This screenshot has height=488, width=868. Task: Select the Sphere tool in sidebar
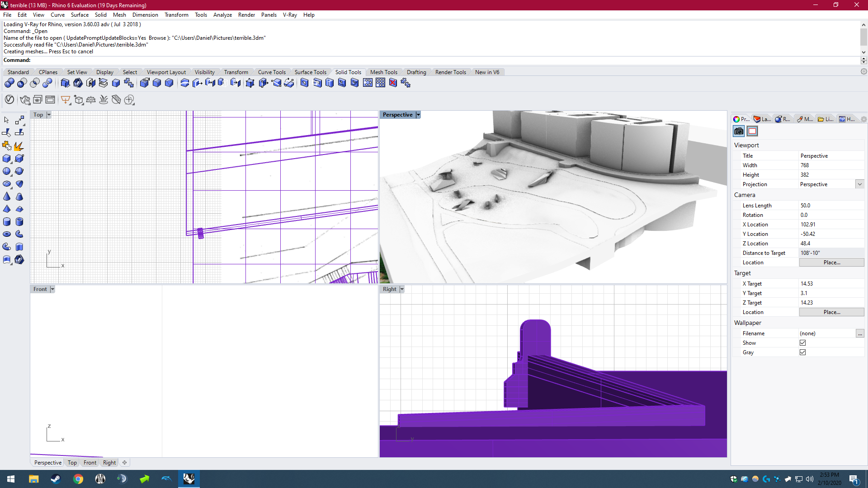pos(7,171)
